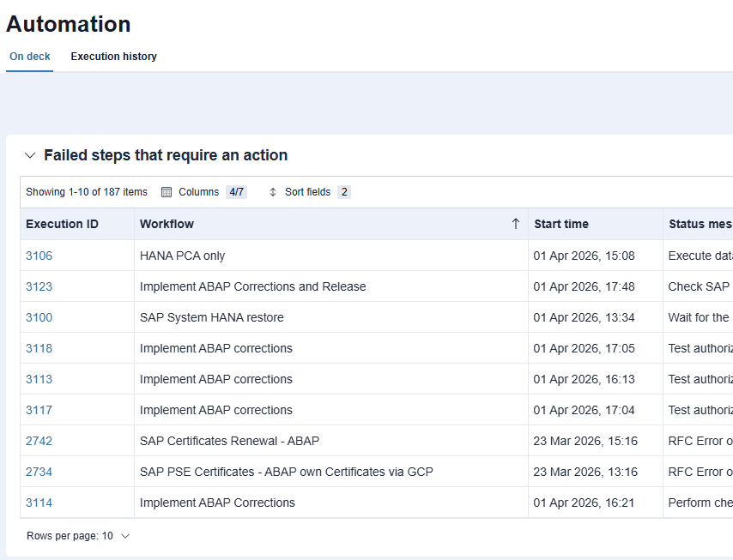The height and width of the screenshot is (560, 733).
Task: Click the 'Check SAP' status message cell
Action: point(699,286)
